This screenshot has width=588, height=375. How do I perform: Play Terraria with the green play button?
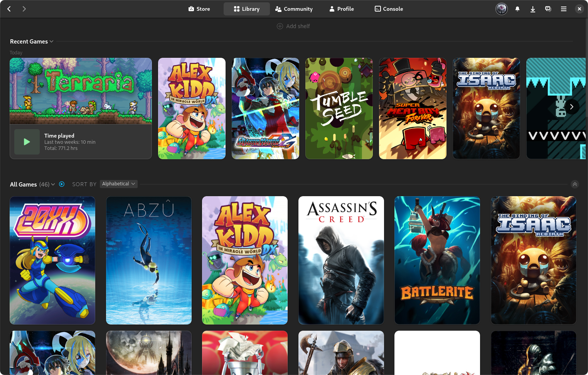coord(27,142)
